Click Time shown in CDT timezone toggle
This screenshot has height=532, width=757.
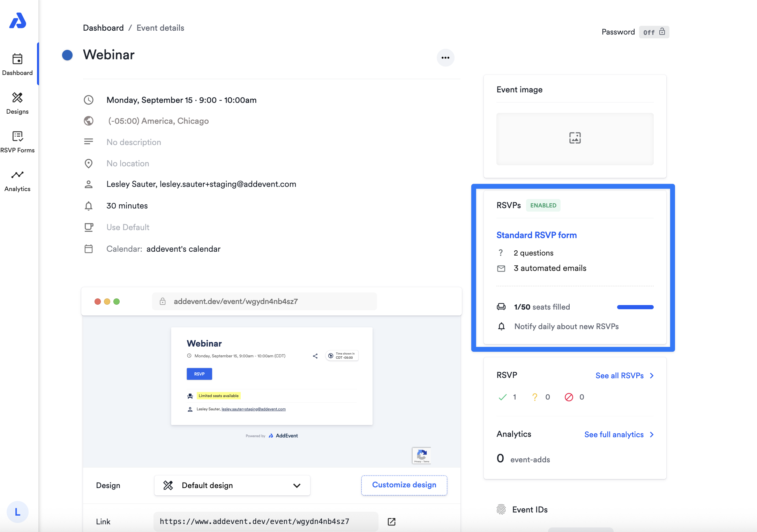(342, 356)
